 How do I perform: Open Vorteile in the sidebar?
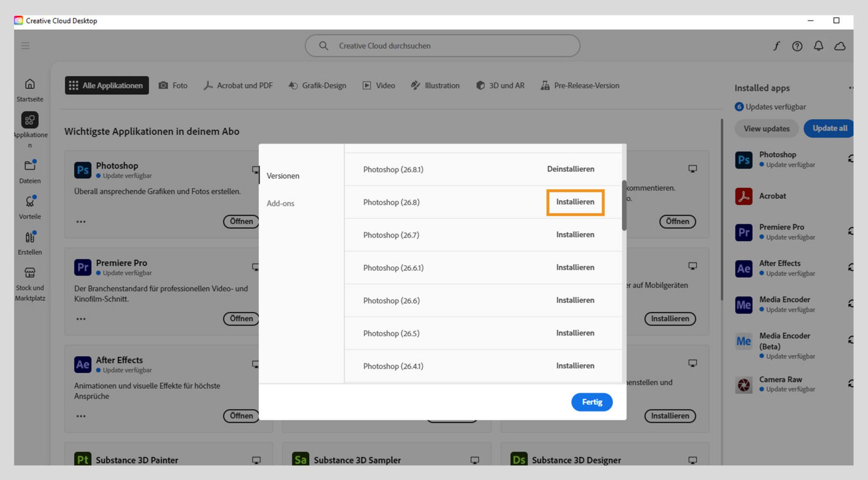[x=30, y=207]
